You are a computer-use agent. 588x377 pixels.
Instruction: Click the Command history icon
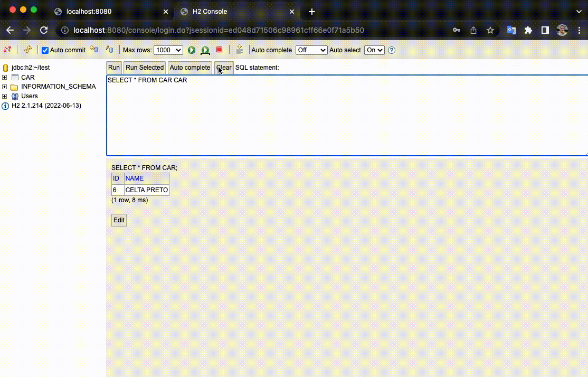coord(239,50)
